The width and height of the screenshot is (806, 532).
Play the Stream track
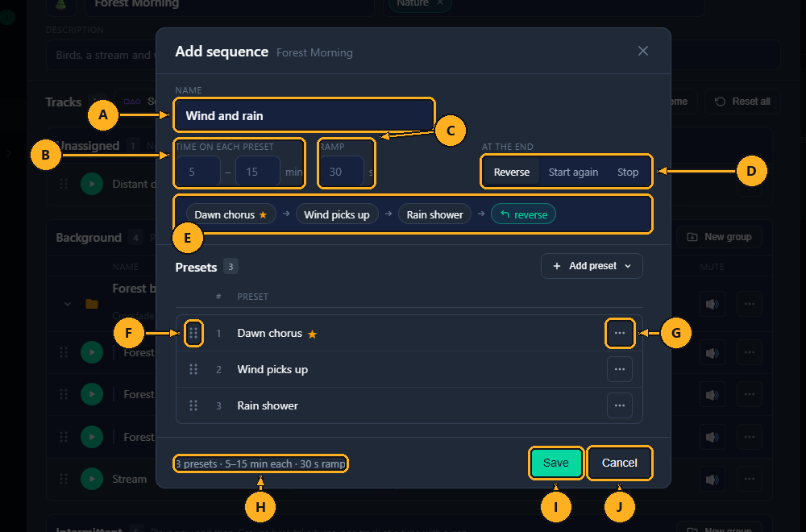(x=92, y=479)
